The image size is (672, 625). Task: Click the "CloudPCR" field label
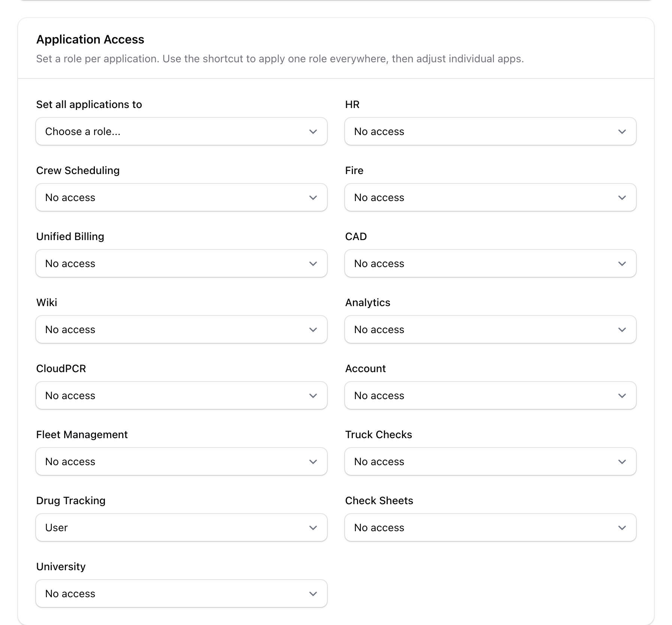[x=61, y=368]
